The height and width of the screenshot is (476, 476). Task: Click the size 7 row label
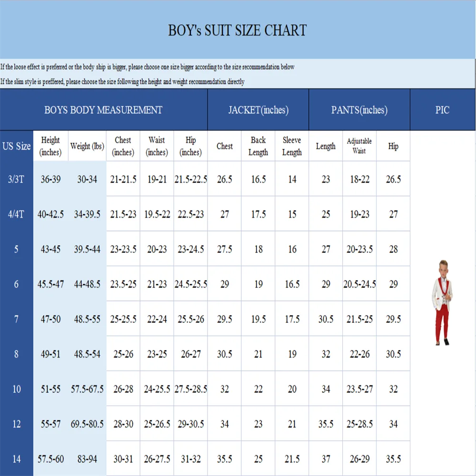tap(16, 319)
